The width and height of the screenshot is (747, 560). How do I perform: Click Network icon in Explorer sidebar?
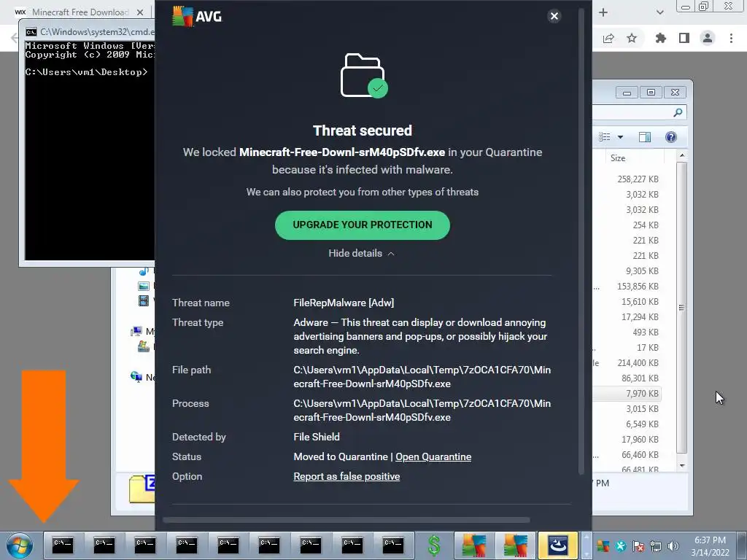click(136, 377)
